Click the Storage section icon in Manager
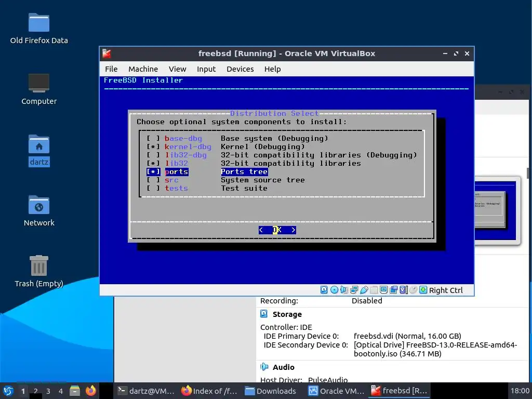This screenshot has width=532, height=399. [x=264, y=314]
